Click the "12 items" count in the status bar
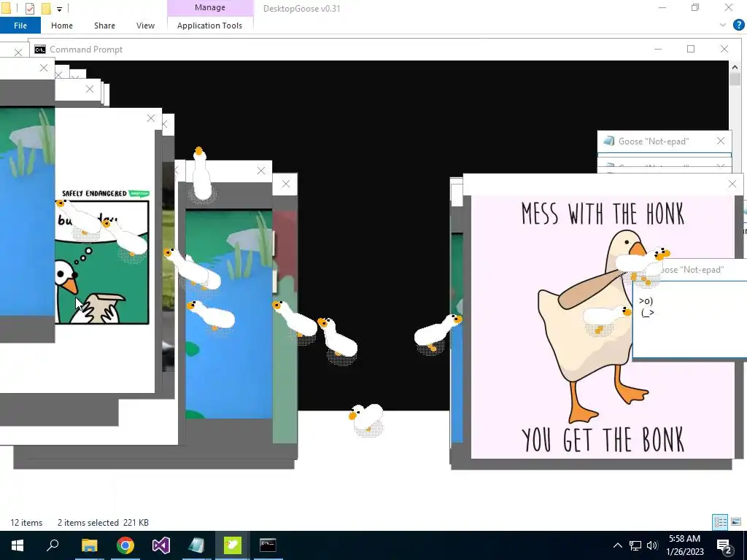This screenshot has height=560, width=747. pos(26,522)
